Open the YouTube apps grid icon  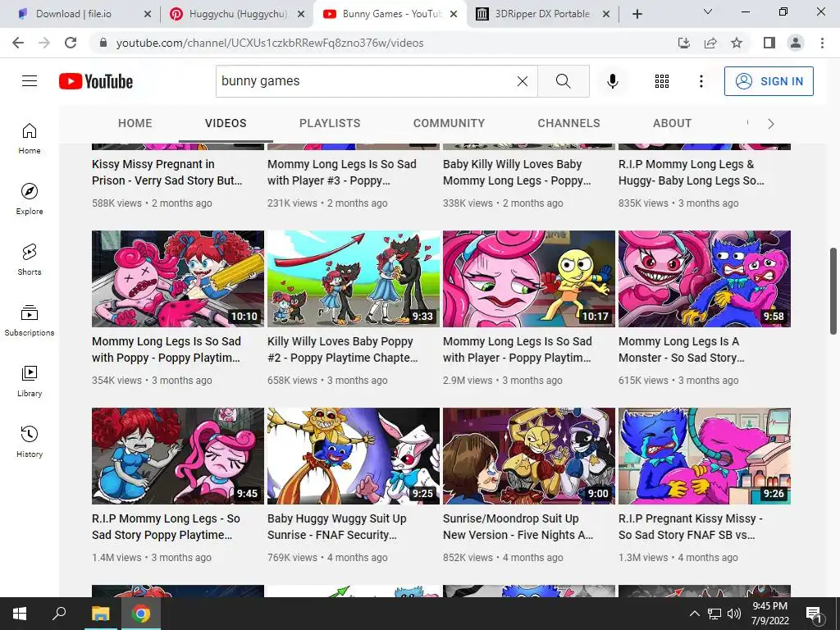[x=662, y=81]
